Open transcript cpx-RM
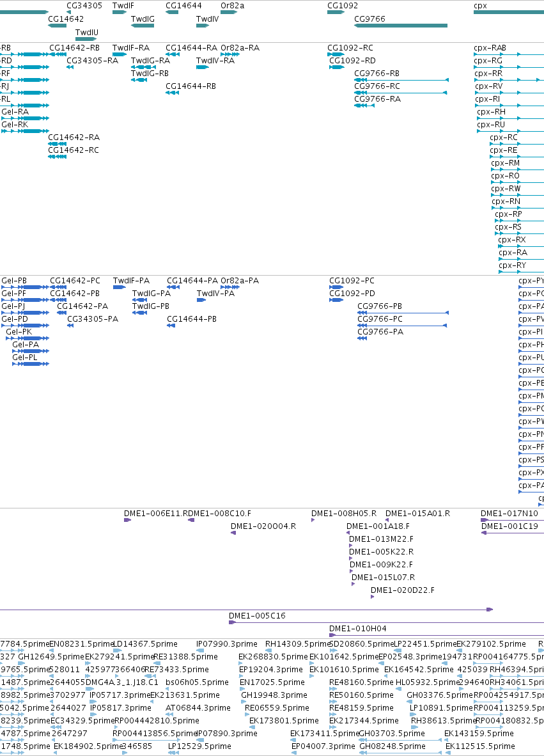The width and height of the screenshot is (544, 756). [x=506, y=164]
